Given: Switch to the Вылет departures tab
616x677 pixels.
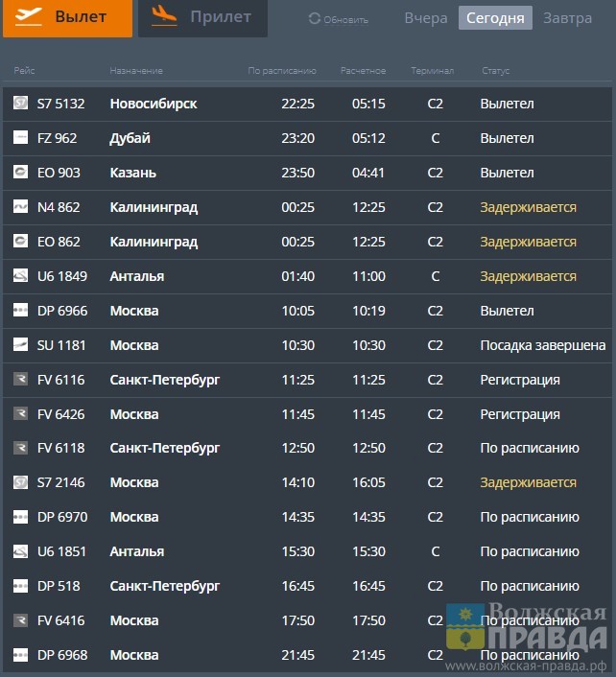Looking at the screenshot, I should (x=67, y=18).
